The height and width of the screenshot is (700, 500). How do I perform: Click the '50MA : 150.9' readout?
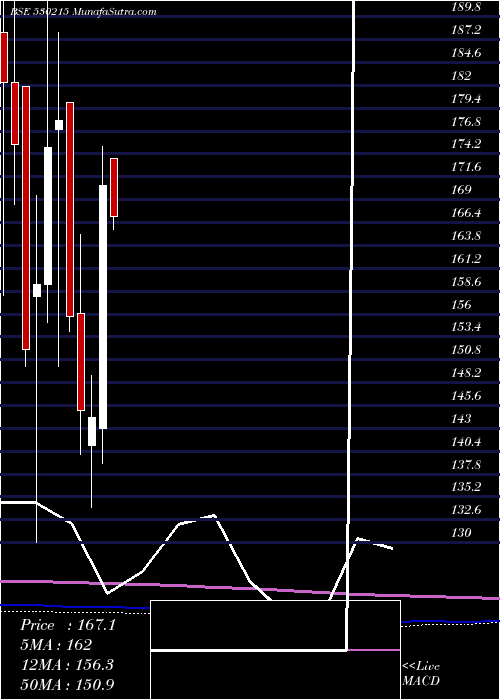[67, 684]
